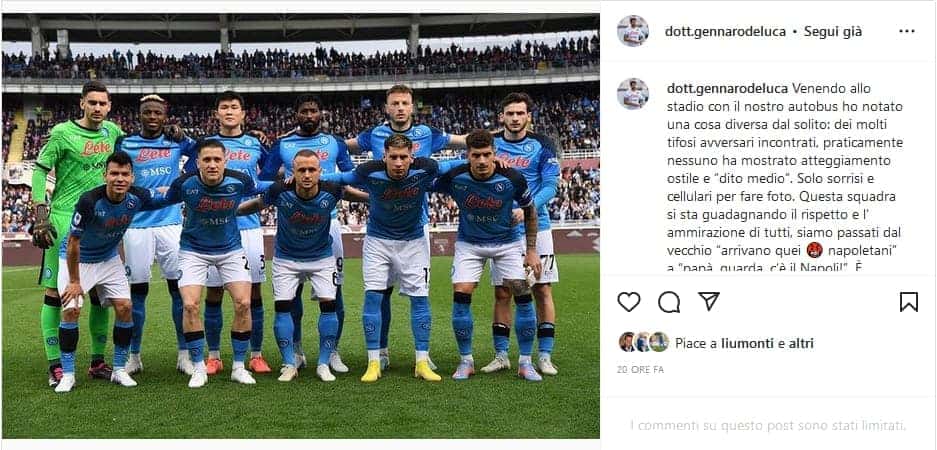The height and width of the screenshot is (450, 937).
Task: Open the liumonti profile link
Action: 747,343
